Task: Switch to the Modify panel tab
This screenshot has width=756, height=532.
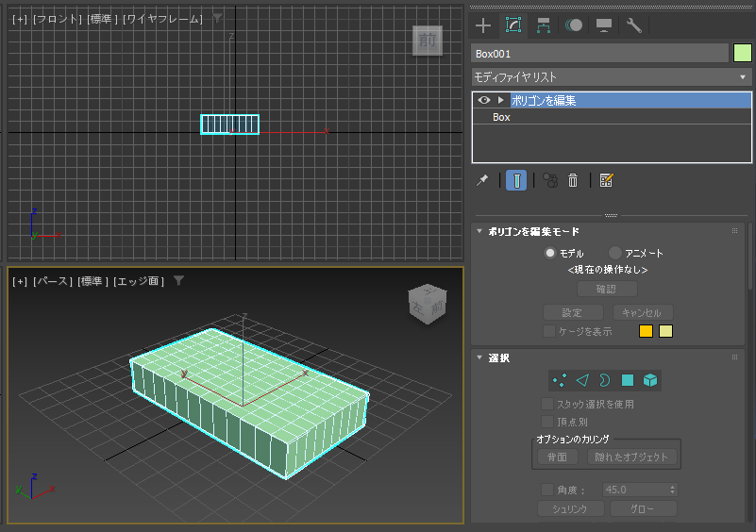Action: [x=513, y=25]
